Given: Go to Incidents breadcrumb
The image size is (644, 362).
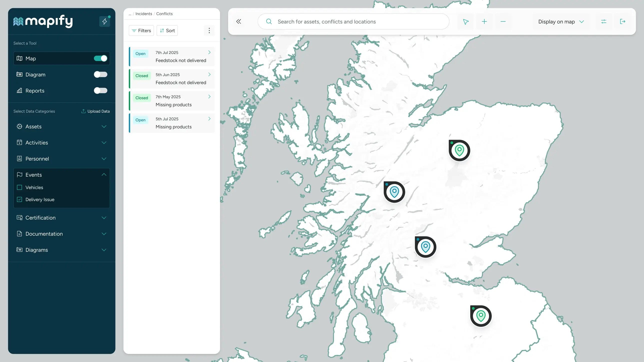Looking at the screenshot, I should coord(143,14).
